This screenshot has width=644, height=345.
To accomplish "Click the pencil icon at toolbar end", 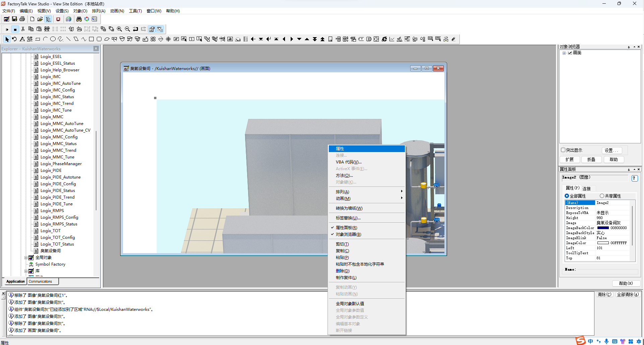I will coord(453,39).
